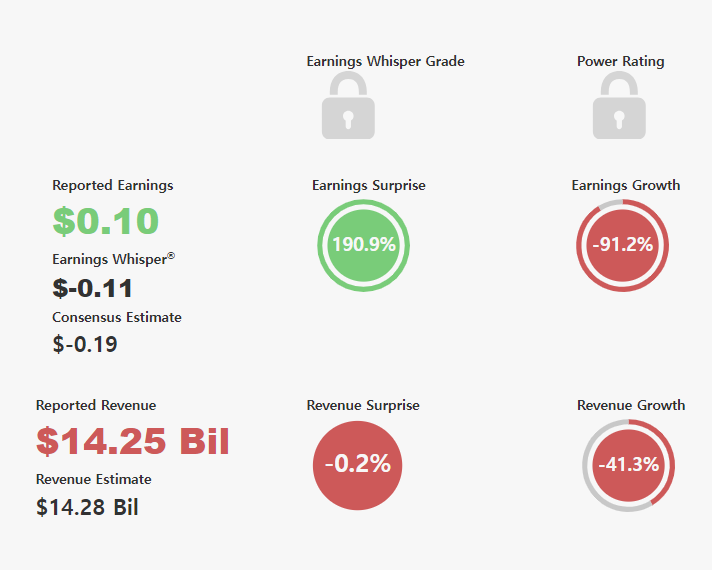Click the -41.3% Revenue Growth circle
The height and width of the screenshot is (570, 712).
coord(628,465)
